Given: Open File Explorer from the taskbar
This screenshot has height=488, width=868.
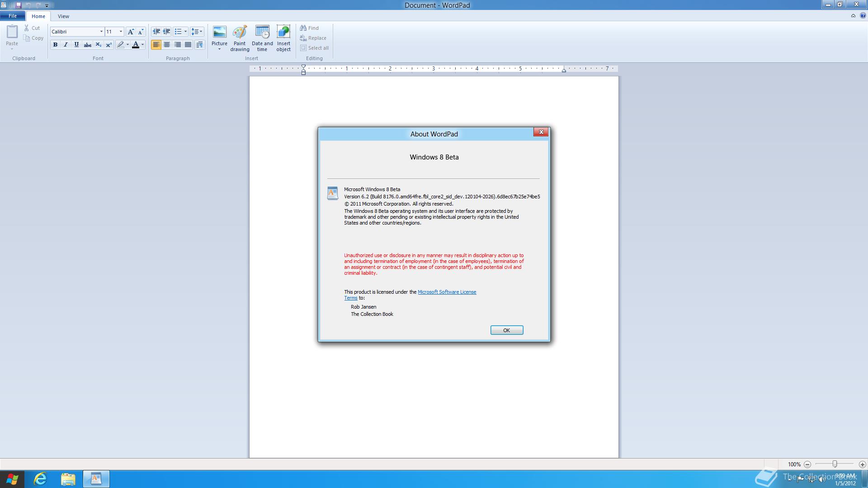Looking at the screenshot, I should [68, 479].
